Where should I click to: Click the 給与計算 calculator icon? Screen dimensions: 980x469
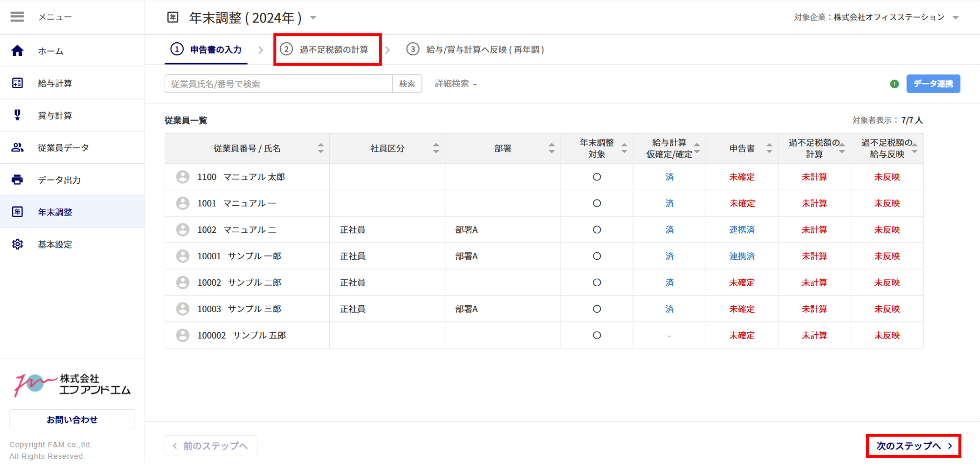[x=17, y=83]
